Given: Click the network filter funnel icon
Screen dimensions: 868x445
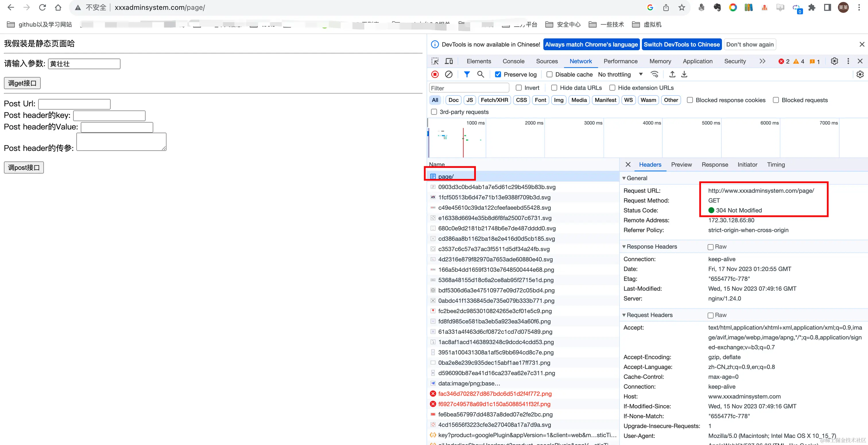Looking at the screenshot, I should pyautogui.click(x=467, y=74).
